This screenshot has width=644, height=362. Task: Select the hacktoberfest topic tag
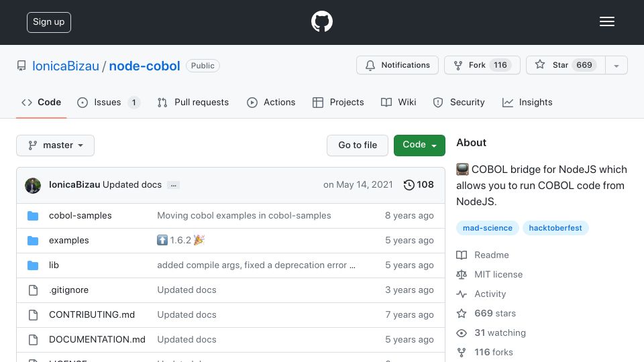point(555,228)
